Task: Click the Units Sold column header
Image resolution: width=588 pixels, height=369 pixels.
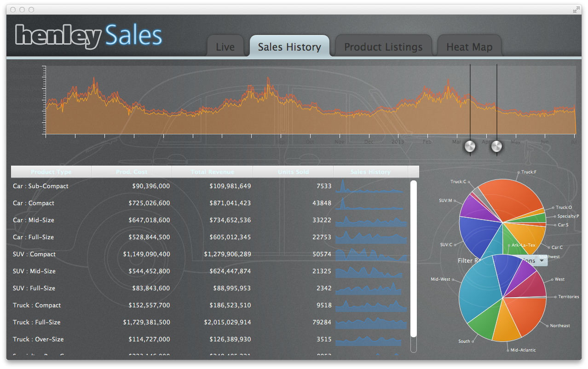Action: (x=293, y=172)
